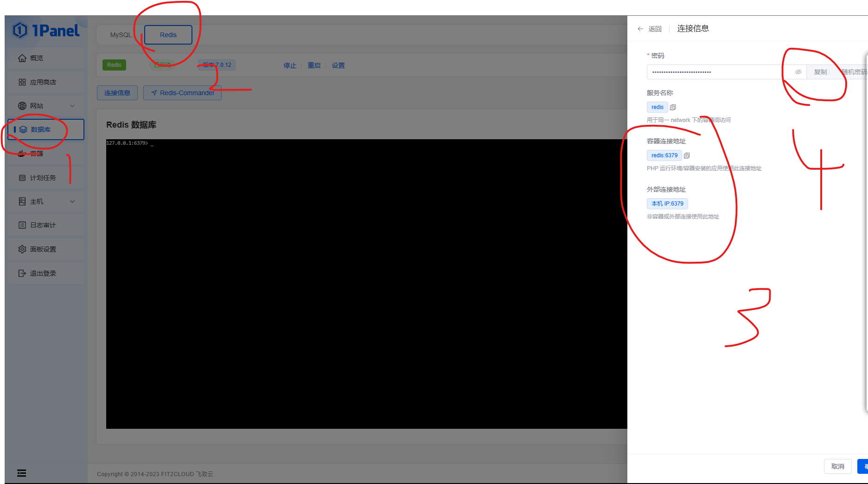Open 日志审计 log audit icon
Screen dimensions: 868x484
pos(22,225)
